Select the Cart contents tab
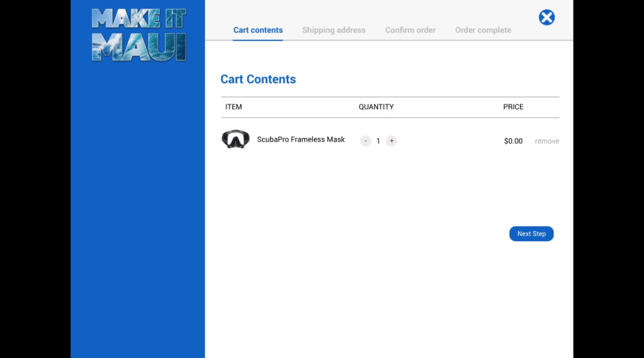 [x=258, y=30]
